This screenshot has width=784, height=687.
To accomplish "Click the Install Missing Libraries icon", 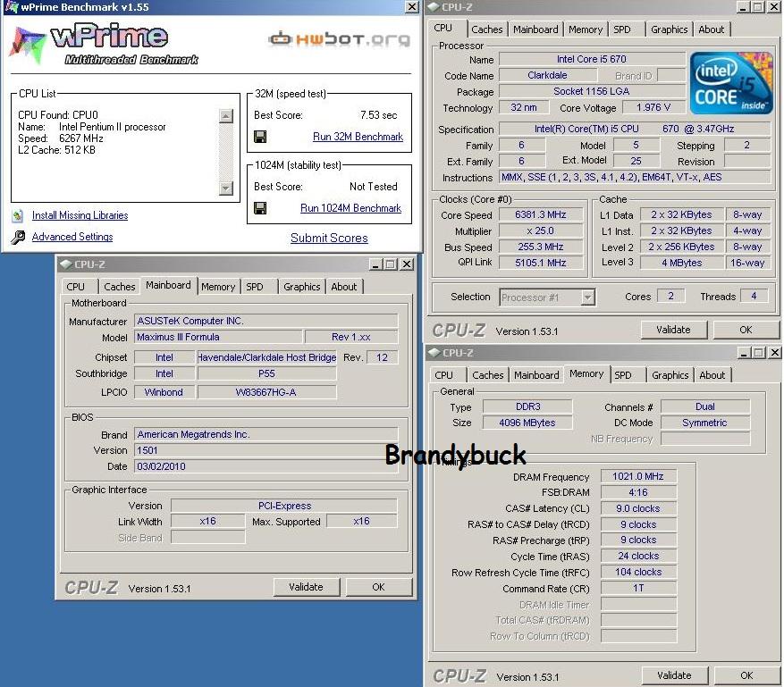I will click(x=18, y=216).
